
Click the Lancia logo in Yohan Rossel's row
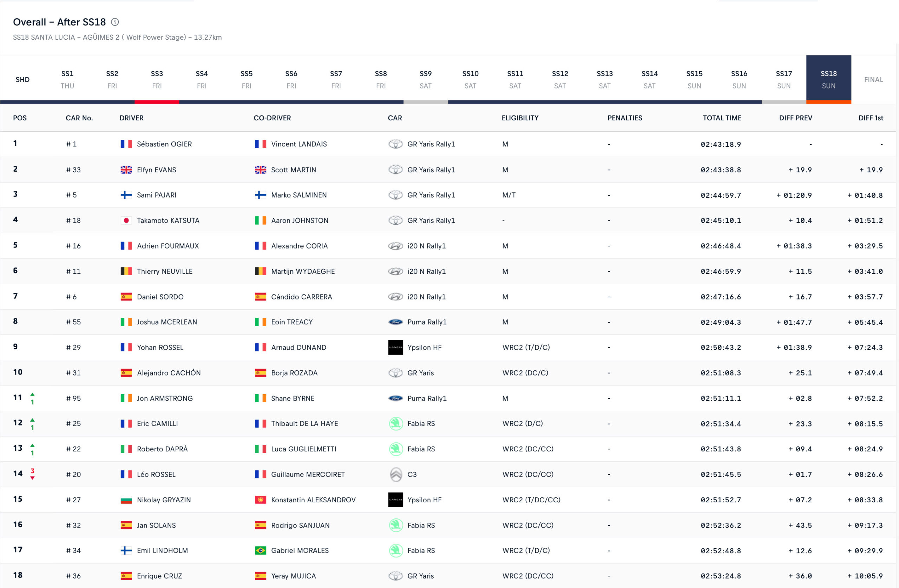pos(395,348)
